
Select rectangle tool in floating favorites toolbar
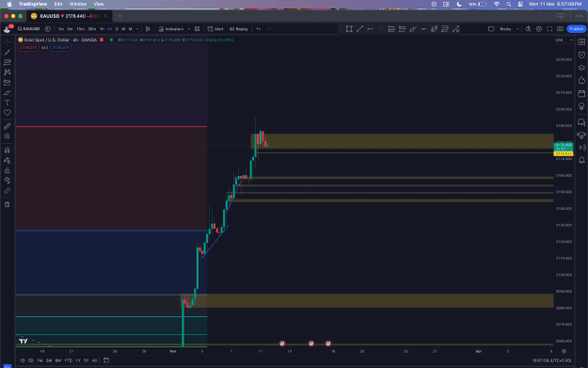tap(349, 29)
